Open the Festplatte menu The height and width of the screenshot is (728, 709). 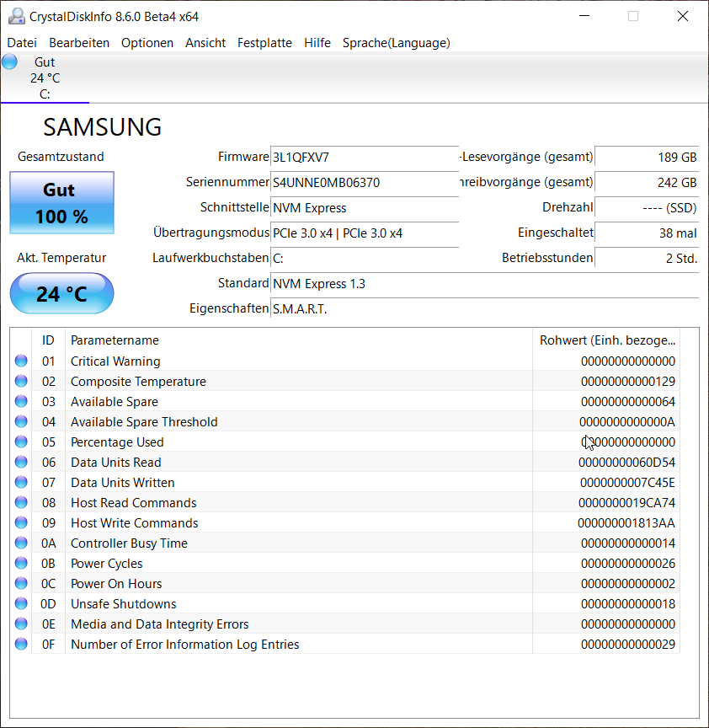tap(264, 43)
